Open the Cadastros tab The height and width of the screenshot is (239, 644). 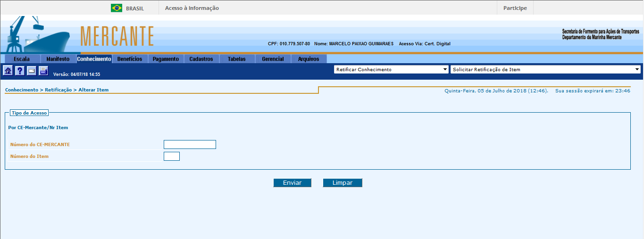point(201,59)
